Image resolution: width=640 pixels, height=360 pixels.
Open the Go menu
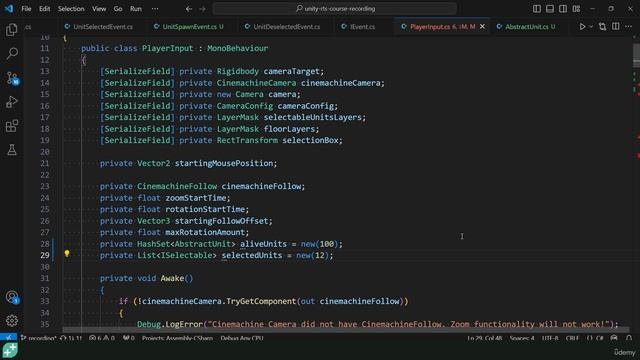coord(118,9)
